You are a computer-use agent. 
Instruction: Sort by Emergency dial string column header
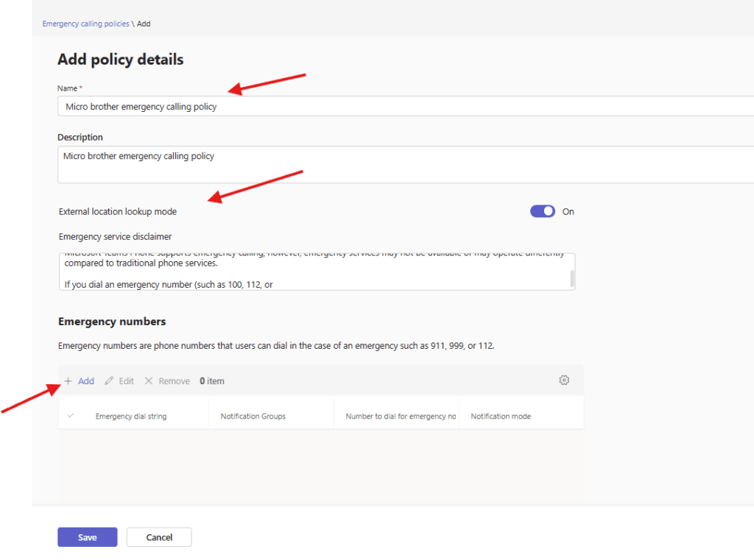pos(131,417)
